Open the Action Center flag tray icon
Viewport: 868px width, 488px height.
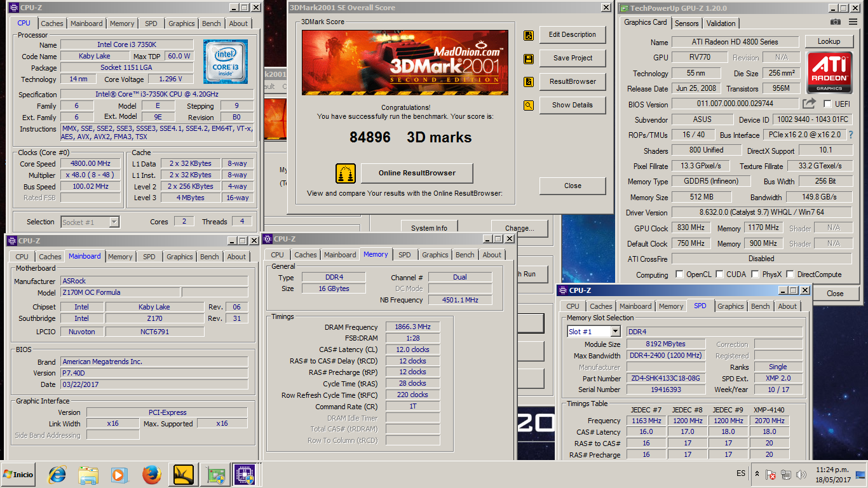(771, 475)
